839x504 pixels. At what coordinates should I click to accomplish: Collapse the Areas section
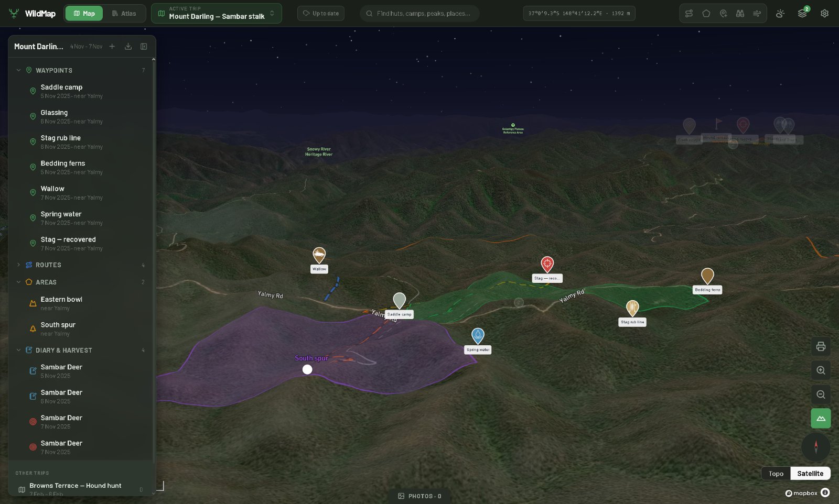tap(18, 282)
